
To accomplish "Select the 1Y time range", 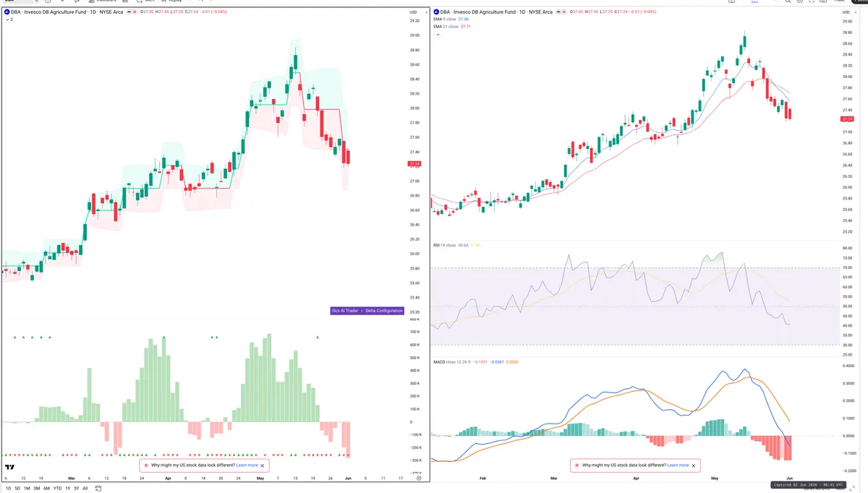I will pos(67,489).
